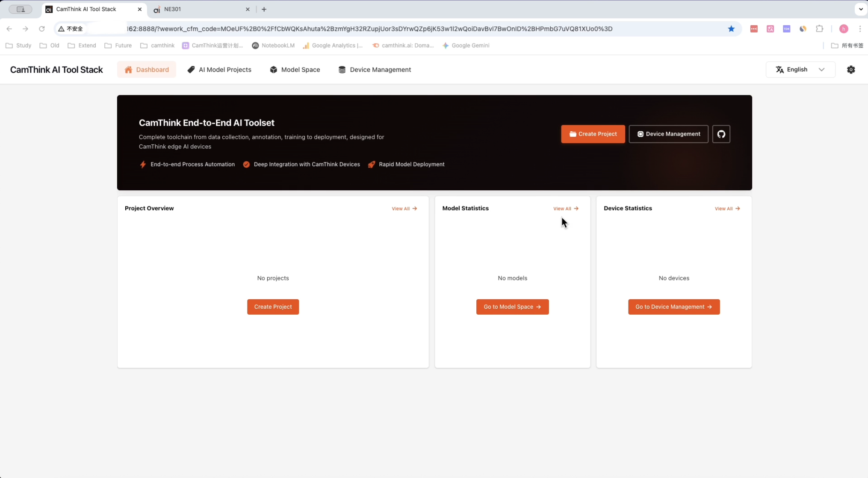This screenshot has width=868, height=478.
Task: Click the user profile avatar icon
Action: 843,29
